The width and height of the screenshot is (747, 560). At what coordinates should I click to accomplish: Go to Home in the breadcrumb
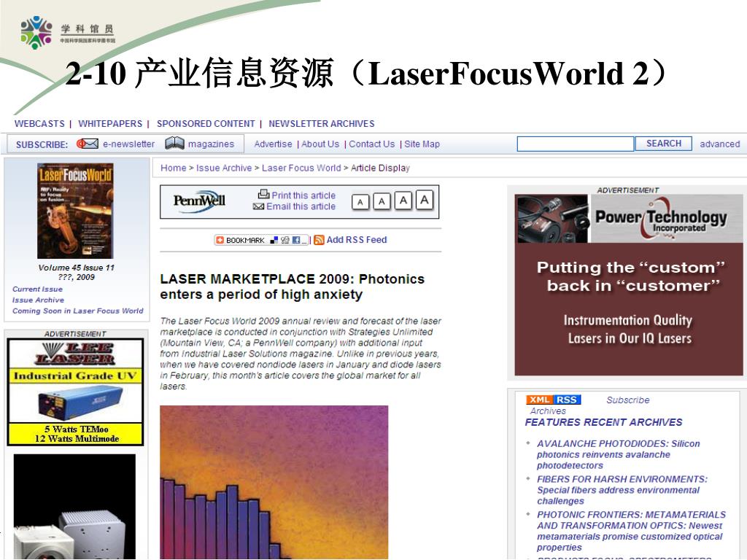point(174,168)
